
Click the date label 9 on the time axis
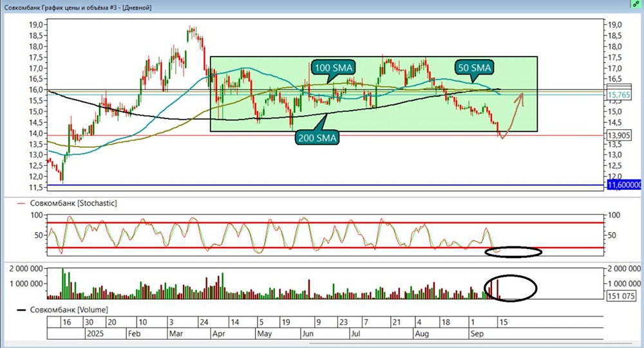click(318, 322)
